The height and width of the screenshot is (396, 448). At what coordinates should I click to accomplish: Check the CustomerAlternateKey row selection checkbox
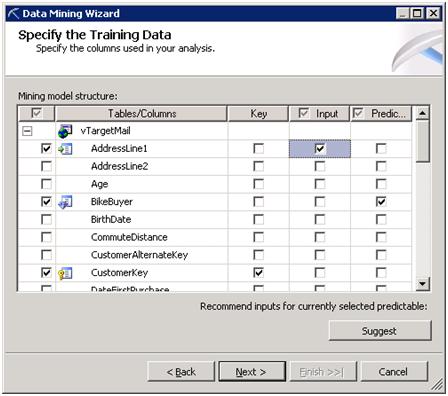point(46,255)
